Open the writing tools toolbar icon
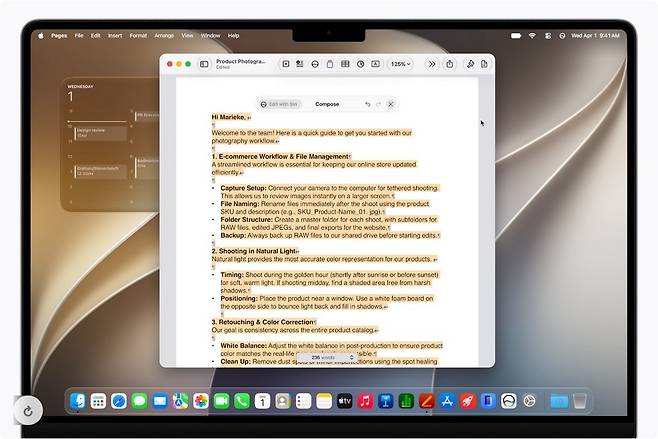 pos(315,64)
